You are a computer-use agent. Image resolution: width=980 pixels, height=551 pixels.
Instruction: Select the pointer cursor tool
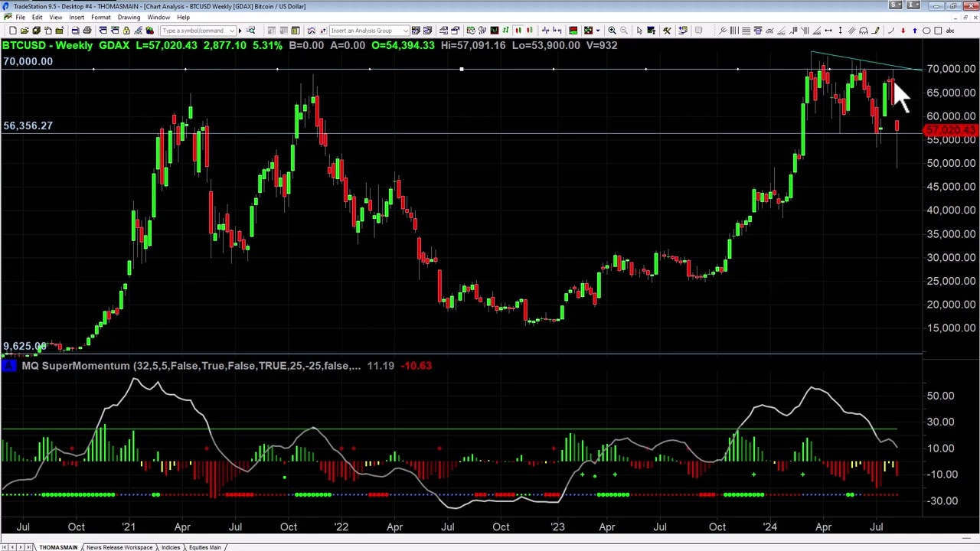pyautogui.click(x=639, y=31)
